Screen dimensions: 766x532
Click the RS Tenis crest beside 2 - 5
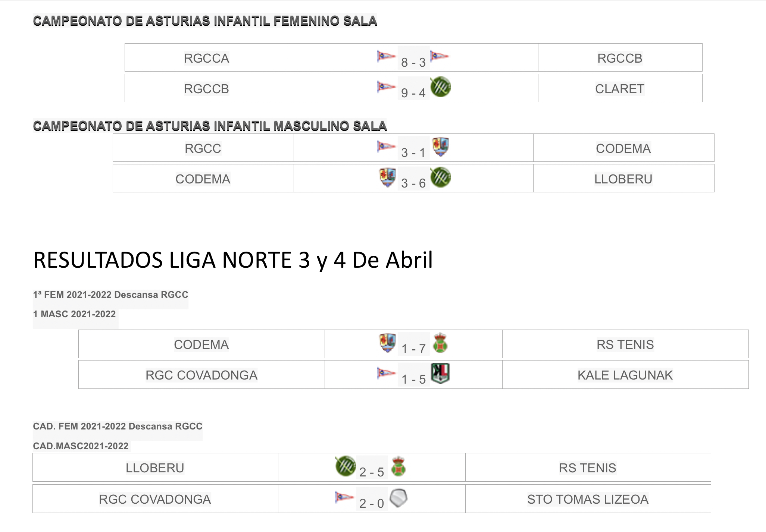398,466
